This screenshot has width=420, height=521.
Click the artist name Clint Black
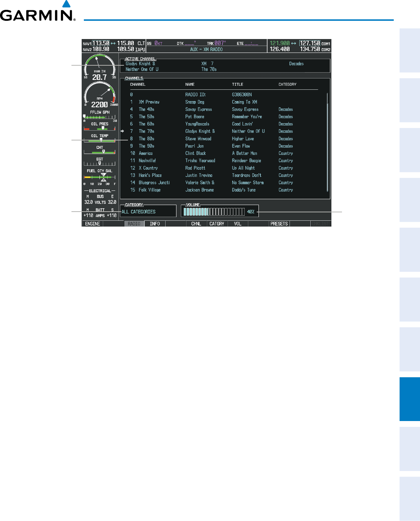[195, 153]
